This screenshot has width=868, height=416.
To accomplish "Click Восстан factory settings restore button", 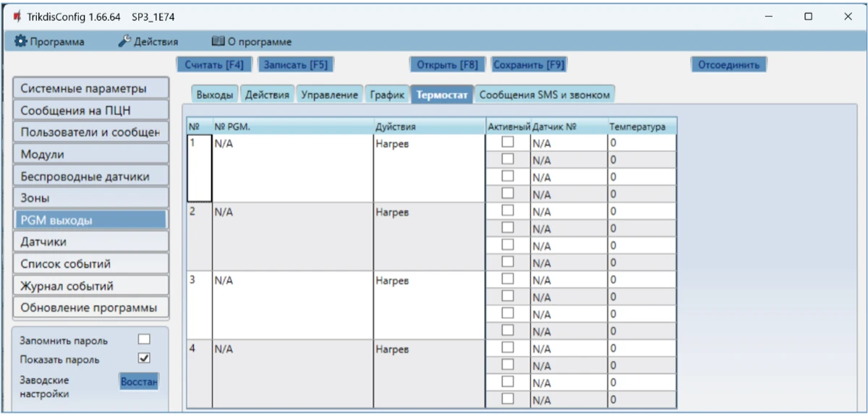I will click(139, 381).
